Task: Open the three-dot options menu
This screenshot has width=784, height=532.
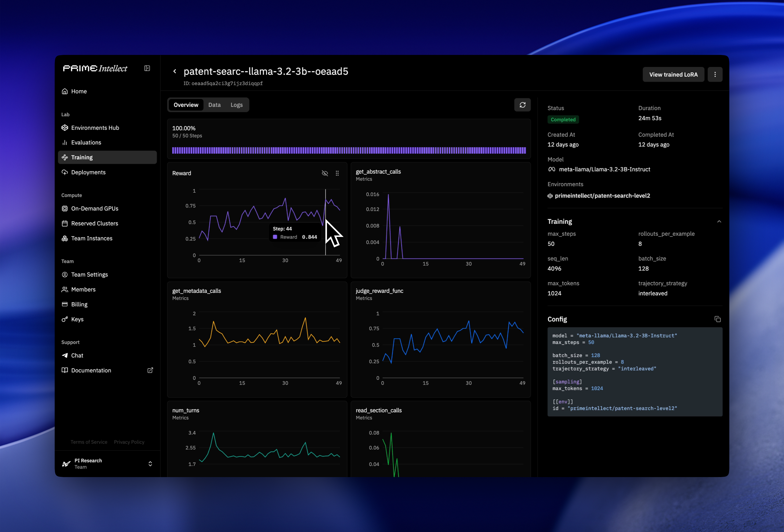Action: point(715,75)
